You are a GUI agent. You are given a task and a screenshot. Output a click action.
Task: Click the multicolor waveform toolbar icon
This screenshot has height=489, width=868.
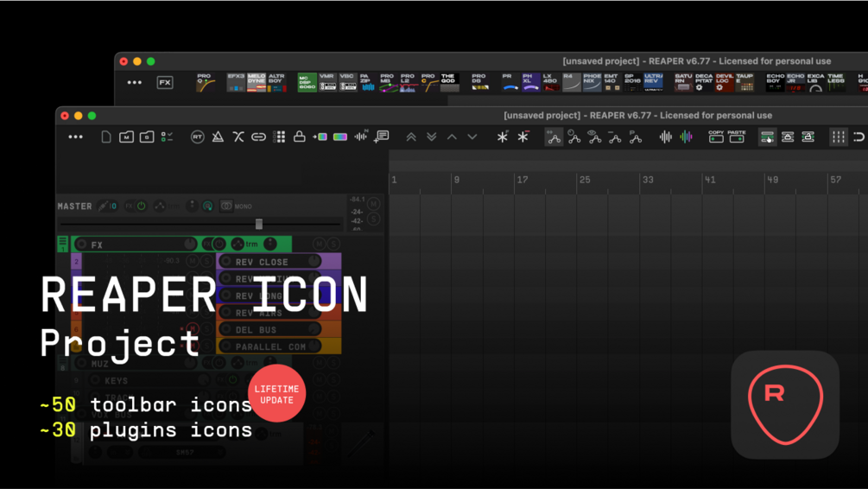click(686, 137)
